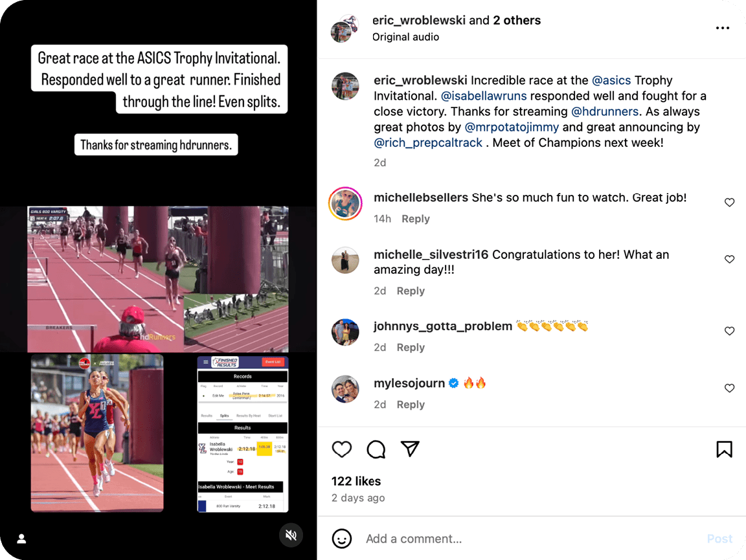This screenshot has height=560, width=746.
Task: Open comments with the speech bubble icon
Action: point(376,449)
